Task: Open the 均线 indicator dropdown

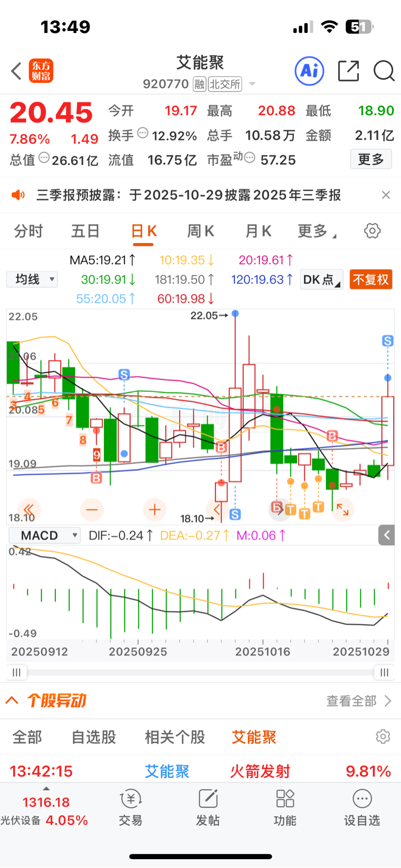Action: tap(32, 279)
